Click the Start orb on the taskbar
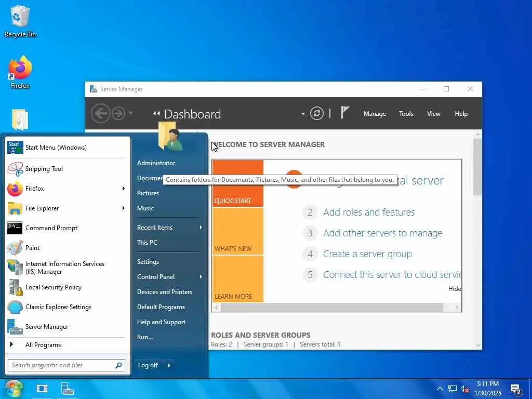Viewport: 532px width, 399px height. click(x=14, y=389)
